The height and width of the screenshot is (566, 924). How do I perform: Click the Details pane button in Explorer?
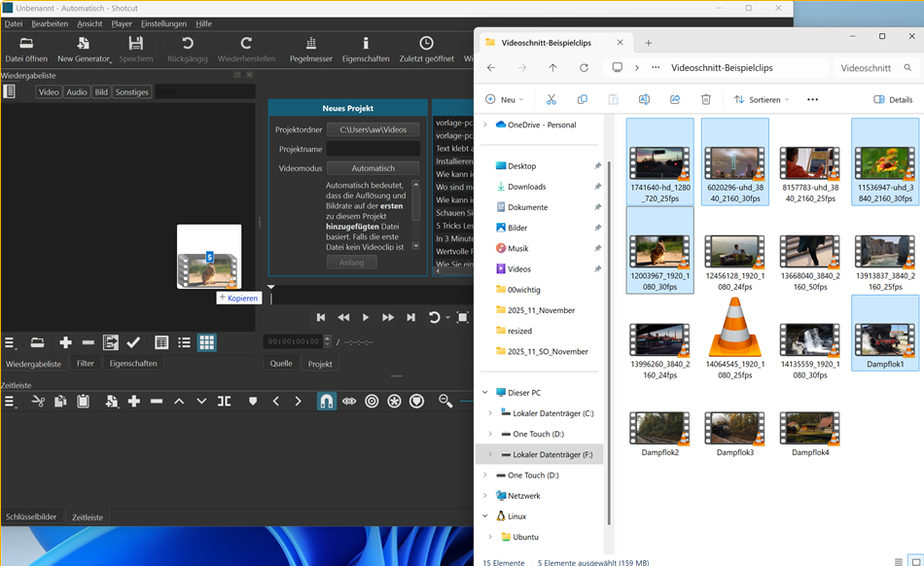tap(893, 99)
